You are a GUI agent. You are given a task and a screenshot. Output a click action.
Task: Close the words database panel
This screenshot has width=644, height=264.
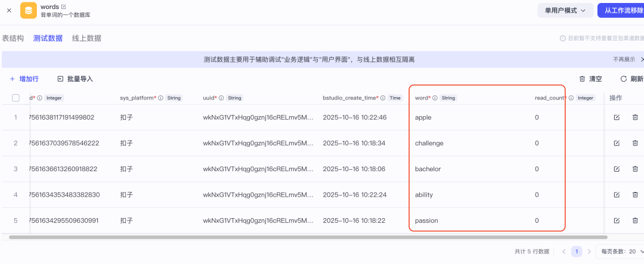[9, 10]
